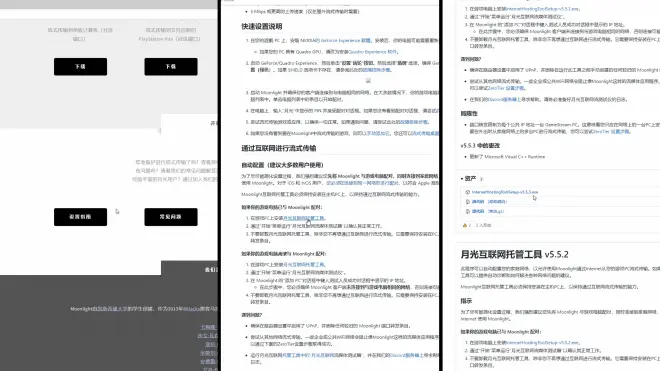Open the InternetHostingToolSetup-v5.5.3.exe link in top instructions

point(543,9)
